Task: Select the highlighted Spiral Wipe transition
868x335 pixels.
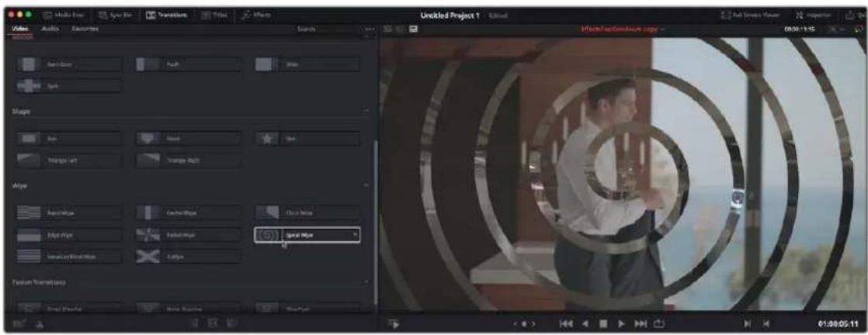Action: (x=307, y=234)
